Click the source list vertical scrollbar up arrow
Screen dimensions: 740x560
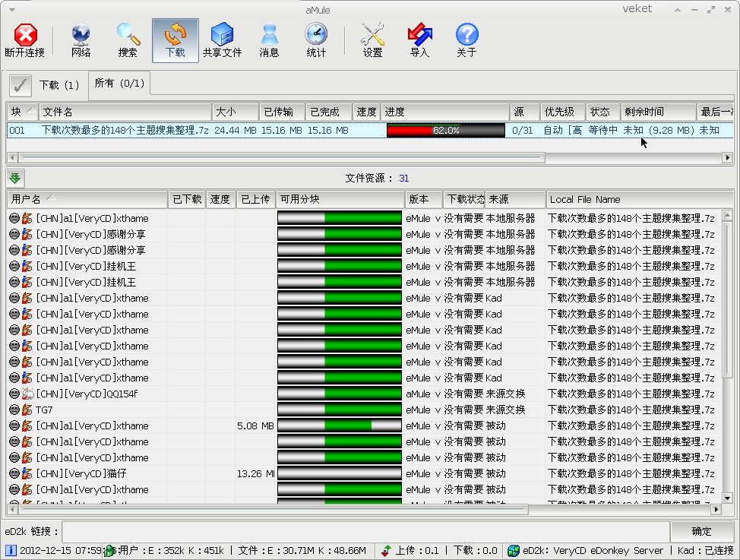tap(727, 214)
